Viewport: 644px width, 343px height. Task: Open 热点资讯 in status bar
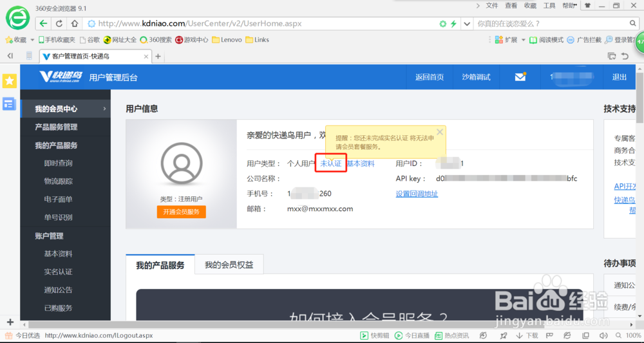pos(452,336)
